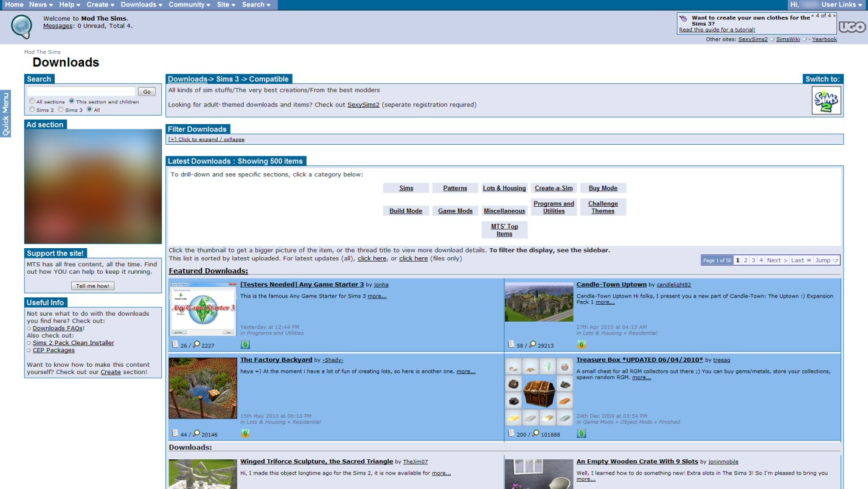This screenshot has width=868, height=489.
Task: Click the replies page icon beside 26
Action: click(175, 345)
